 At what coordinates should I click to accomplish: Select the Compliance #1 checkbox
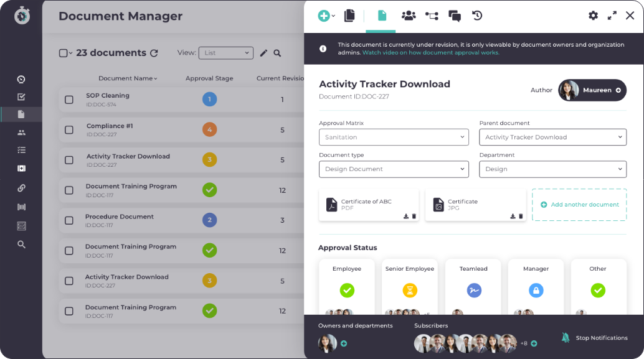point(69,130)
